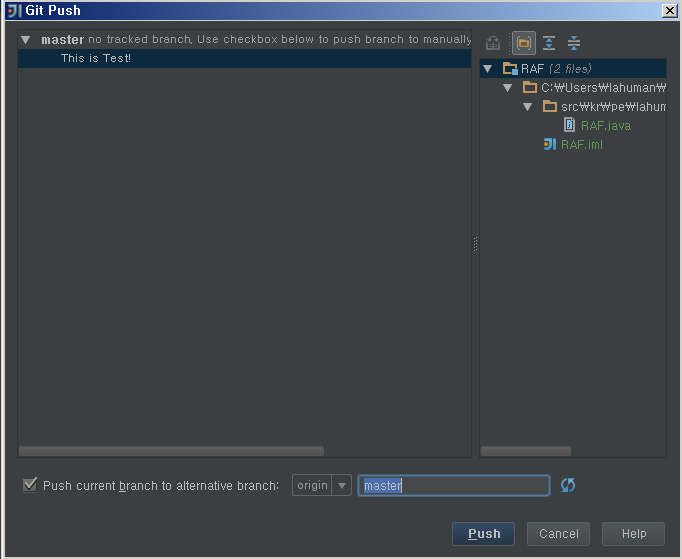The height and width of the screenshot is (559, 682).
Task: Collapse the src\kr\pe\lahum folder node
Action: (x=528, y=107)
